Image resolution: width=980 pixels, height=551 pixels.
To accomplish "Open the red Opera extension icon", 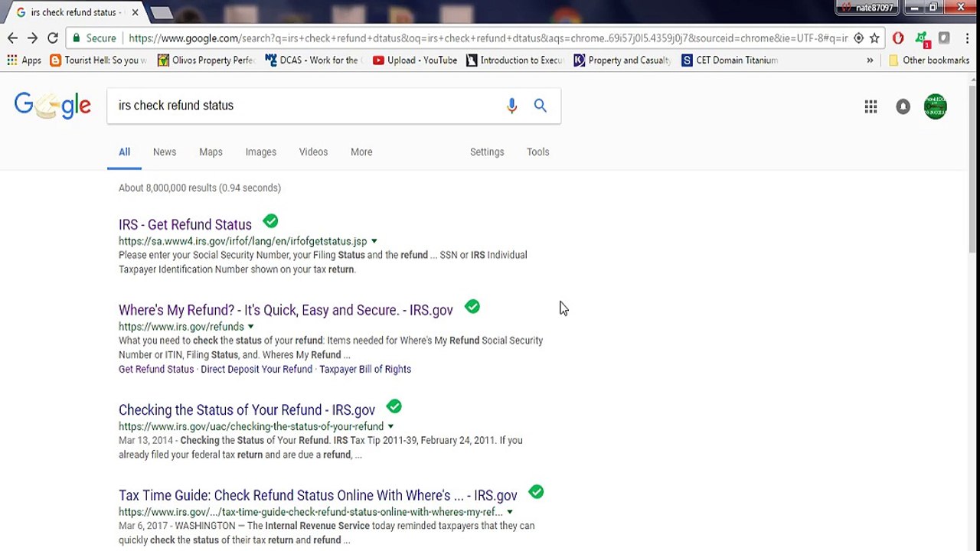I will tap(898, 37).
